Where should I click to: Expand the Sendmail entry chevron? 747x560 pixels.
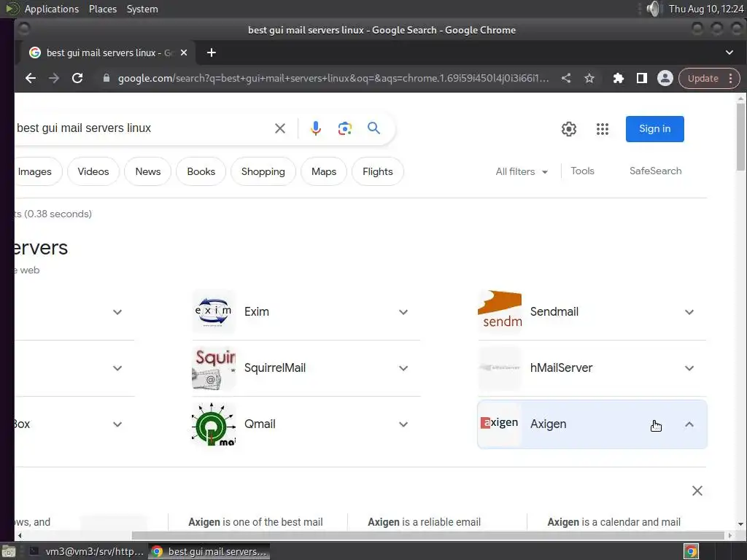click(x=689, y=312)
